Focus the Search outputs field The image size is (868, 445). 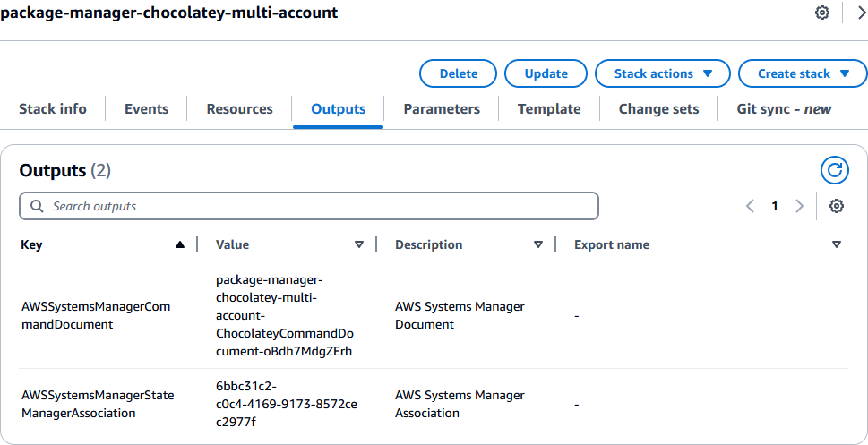(309, 206)
